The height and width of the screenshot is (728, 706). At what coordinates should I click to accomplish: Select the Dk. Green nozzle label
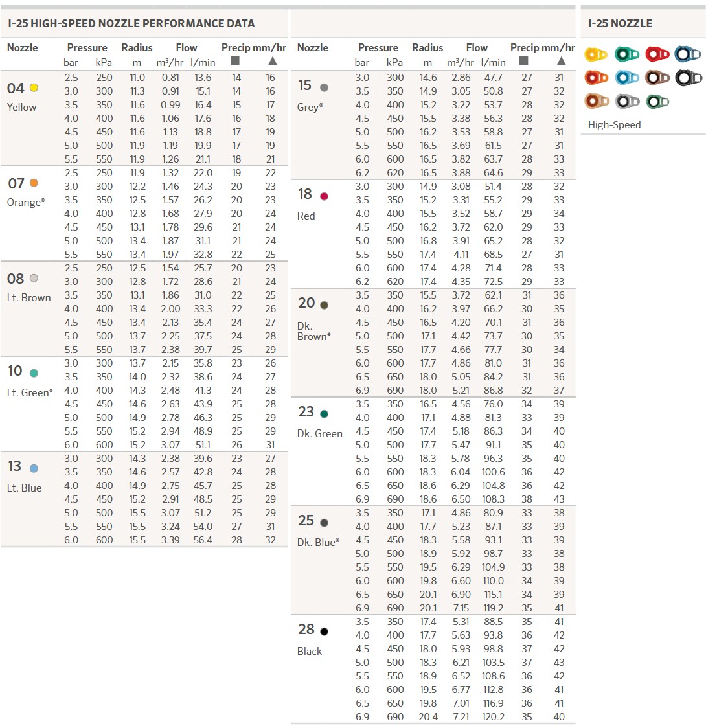320,433
